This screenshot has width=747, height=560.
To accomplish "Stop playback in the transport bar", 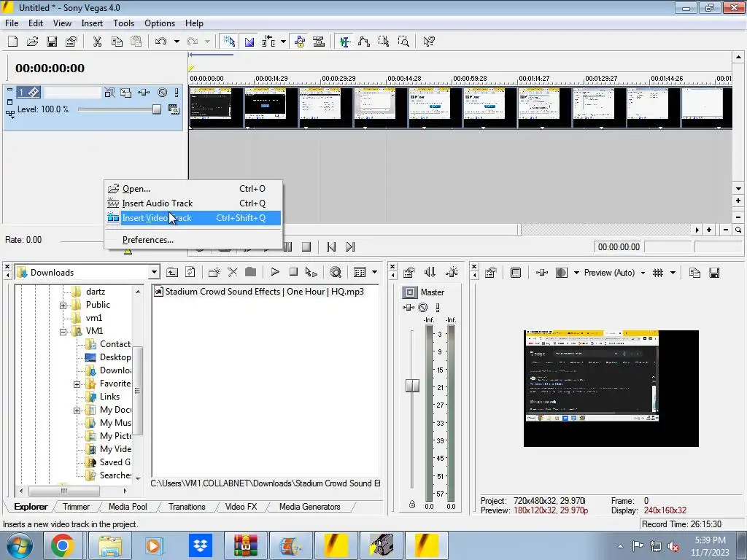I will point(306,246).
